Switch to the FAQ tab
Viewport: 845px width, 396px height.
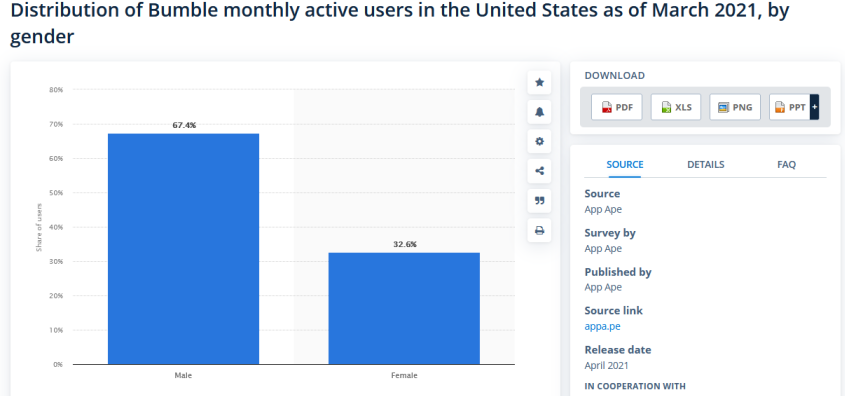(x=786, y=165)
